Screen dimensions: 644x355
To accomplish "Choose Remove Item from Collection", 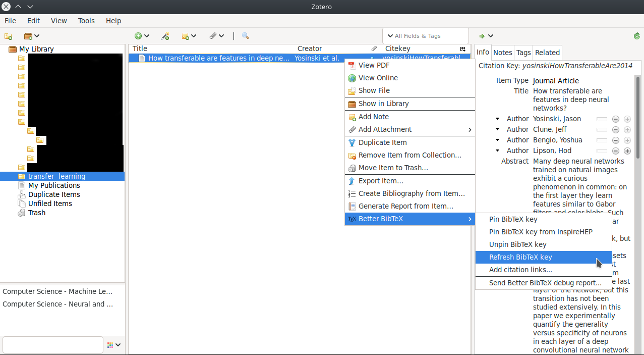I will coord(410,155).
